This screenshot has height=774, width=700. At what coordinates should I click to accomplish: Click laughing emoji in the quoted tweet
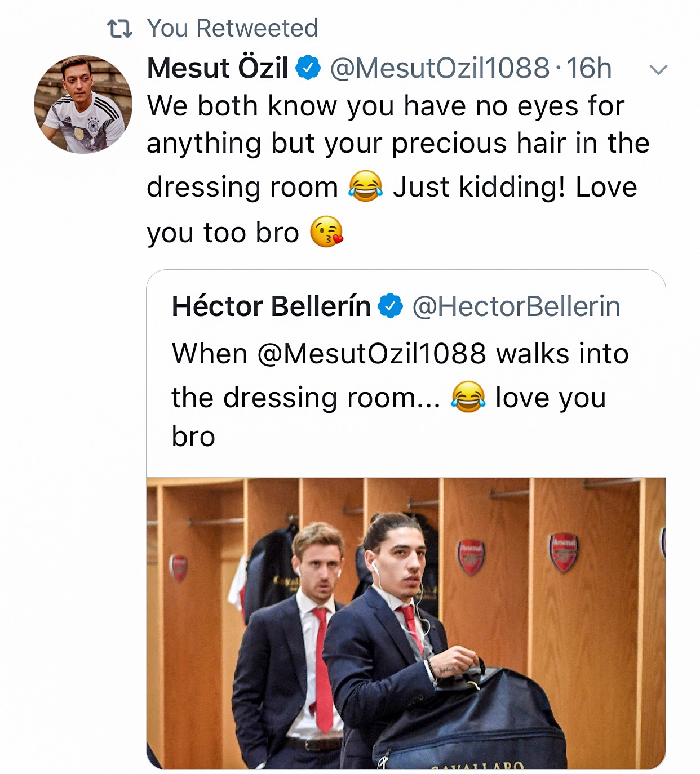[468, 397]
